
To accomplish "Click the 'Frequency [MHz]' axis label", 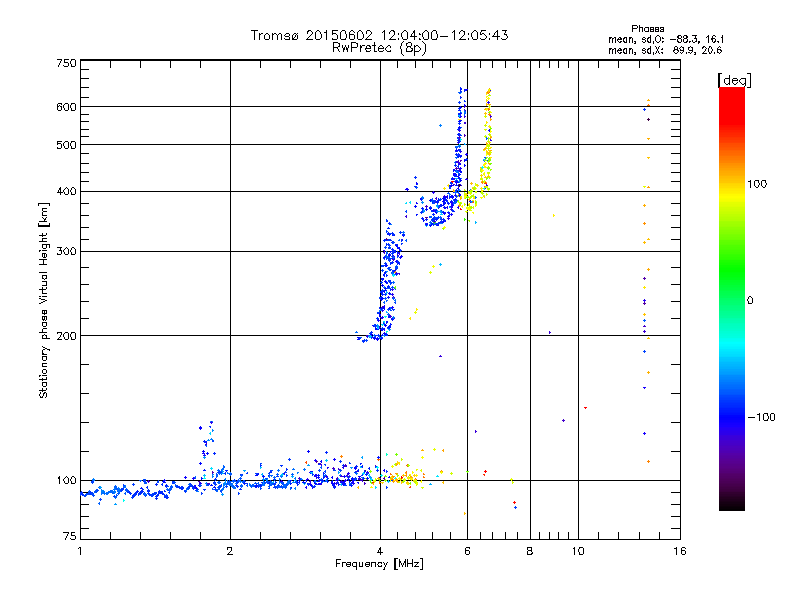I will coord(380,564).
